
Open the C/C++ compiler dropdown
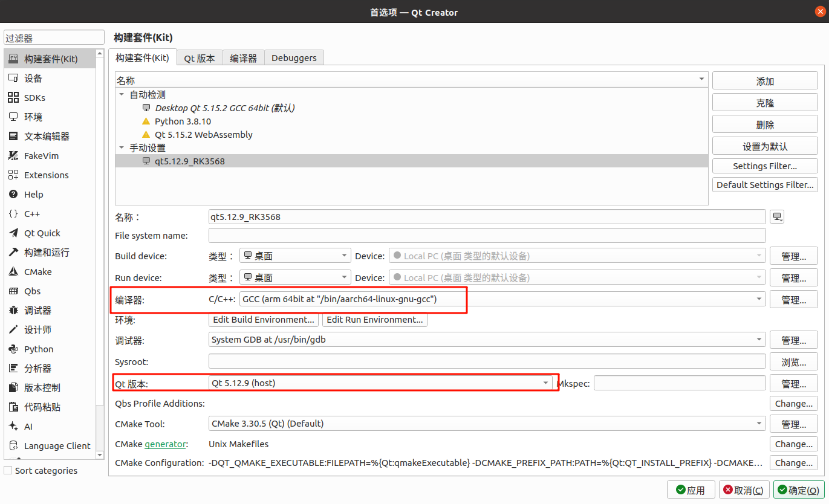(502, 299)
